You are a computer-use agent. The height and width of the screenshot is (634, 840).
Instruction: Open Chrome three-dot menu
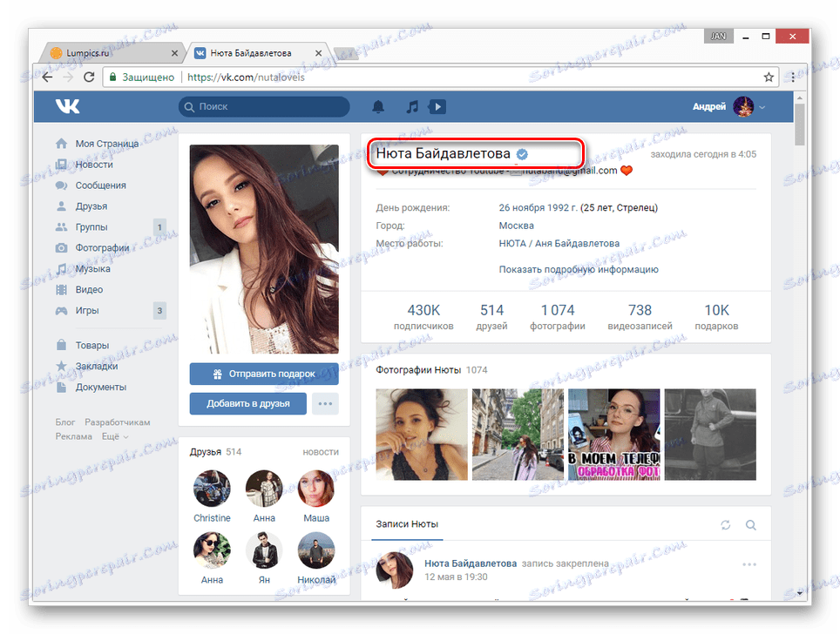click(x=793, y=78)
